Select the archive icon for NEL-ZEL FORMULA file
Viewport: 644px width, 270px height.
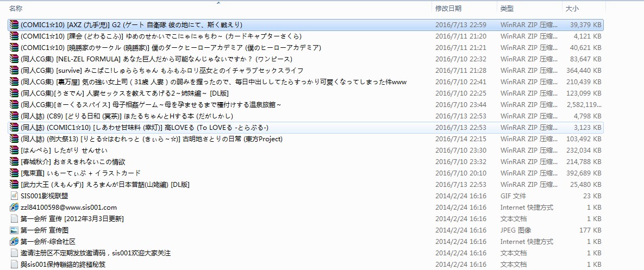click(14, 59)
